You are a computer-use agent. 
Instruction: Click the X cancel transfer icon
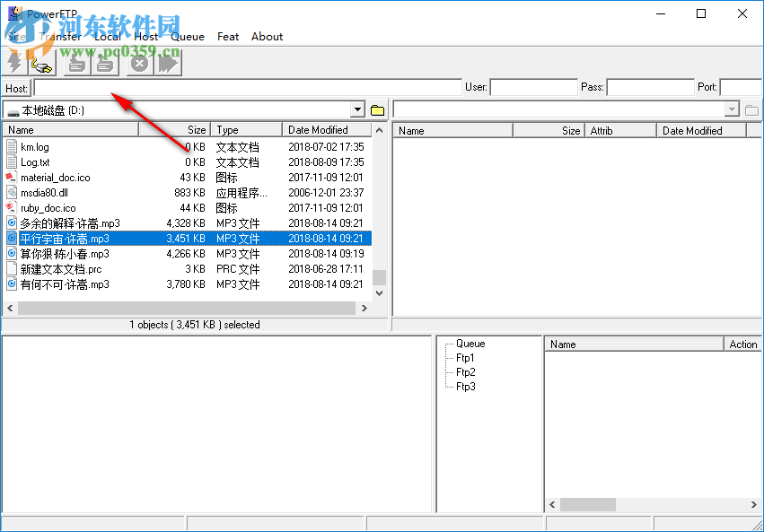(x=138, y=64)
